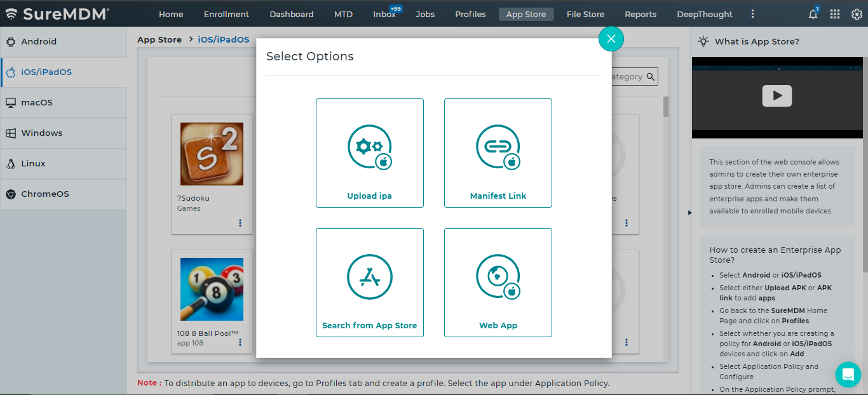The image size is (868, 395).
Task: Open the Home menu item
Action: tap(171, 14)
